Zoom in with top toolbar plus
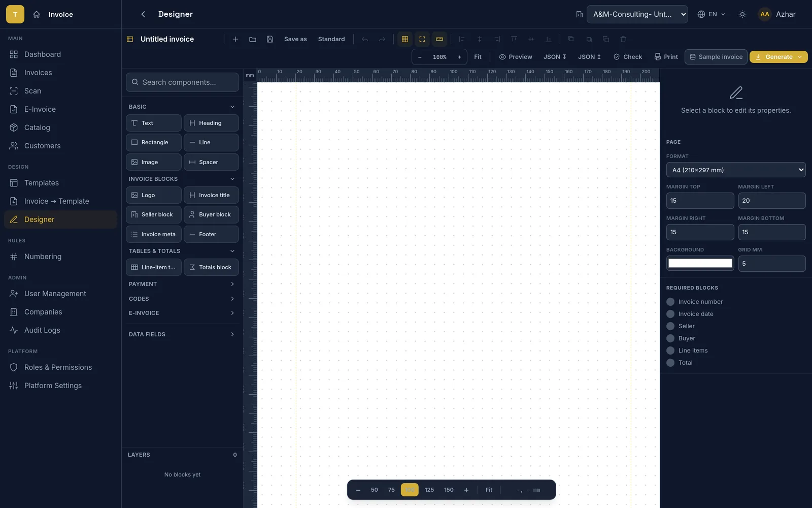 pos(459,57)
